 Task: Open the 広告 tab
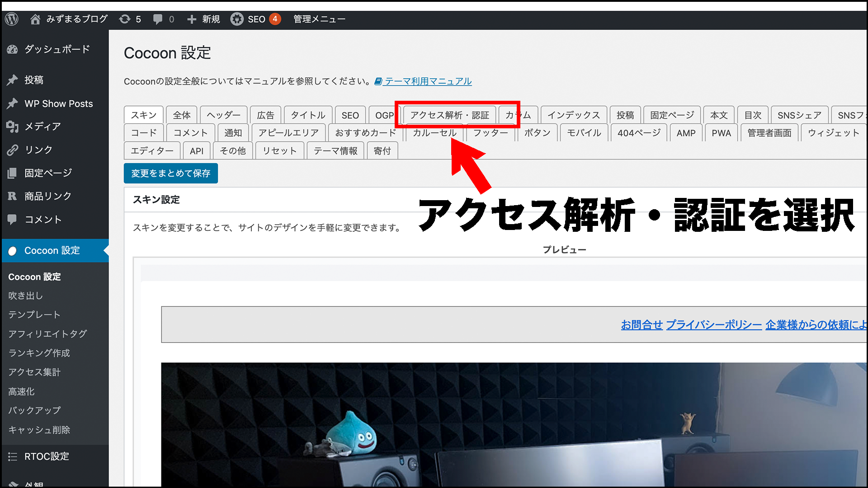tap(265, 115)
